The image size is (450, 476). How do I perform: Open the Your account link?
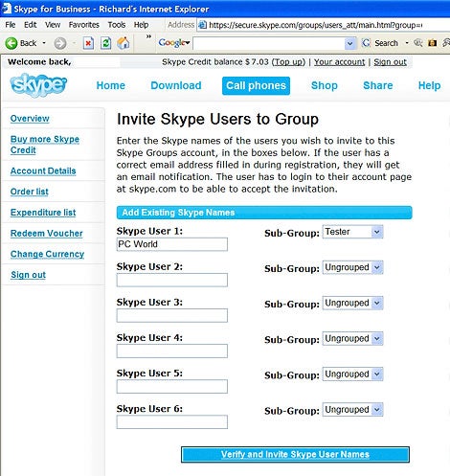click(x=339, y=62)
